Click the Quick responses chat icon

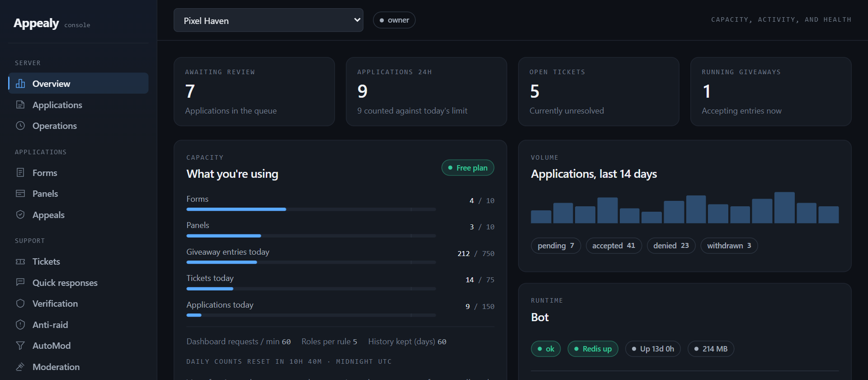point(20,283)
